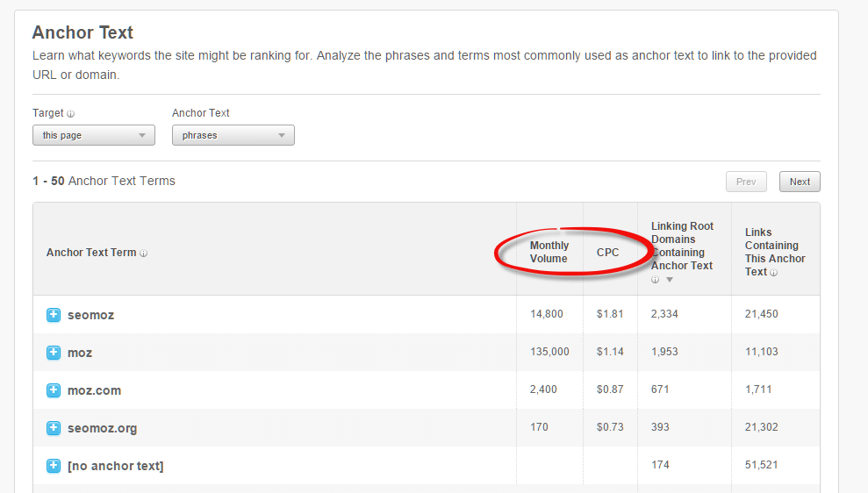
Task: Click linking root domains value 174
Action: coord(660,464)
